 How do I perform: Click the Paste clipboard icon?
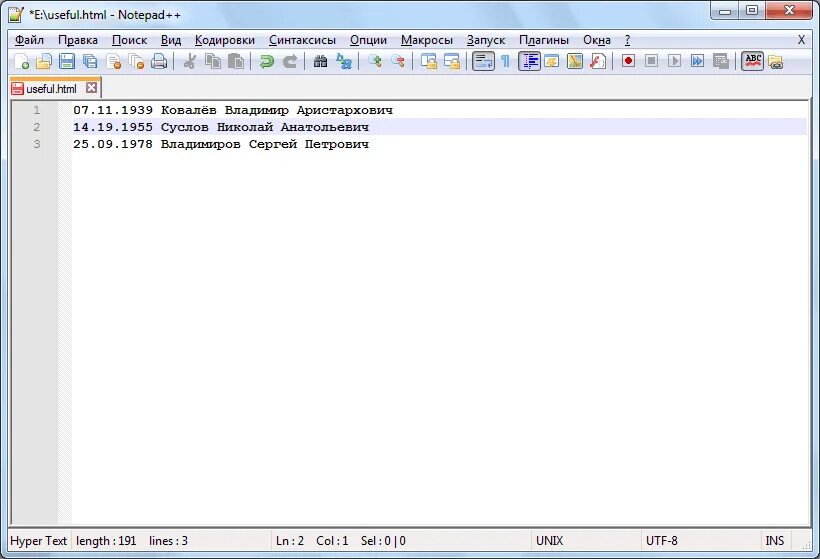coord(235,61)
